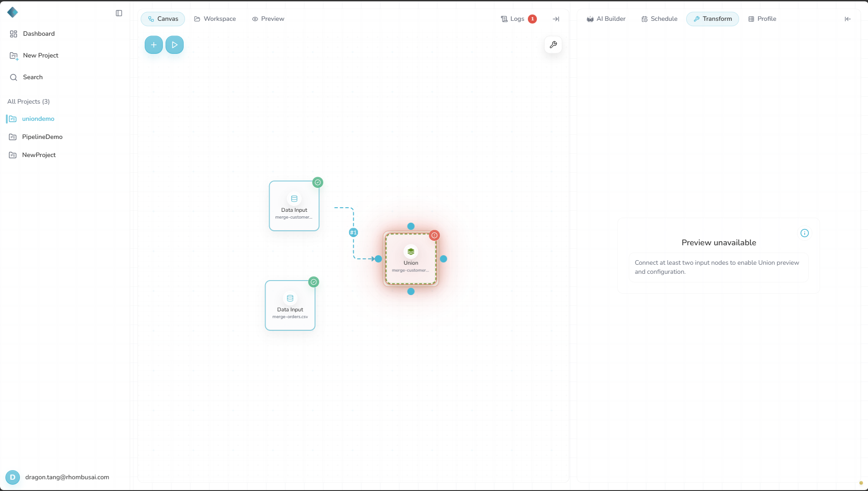Screen dimensions: 868x491
Task: Select the merge-customer Data Input node
Action: (294, 206)
